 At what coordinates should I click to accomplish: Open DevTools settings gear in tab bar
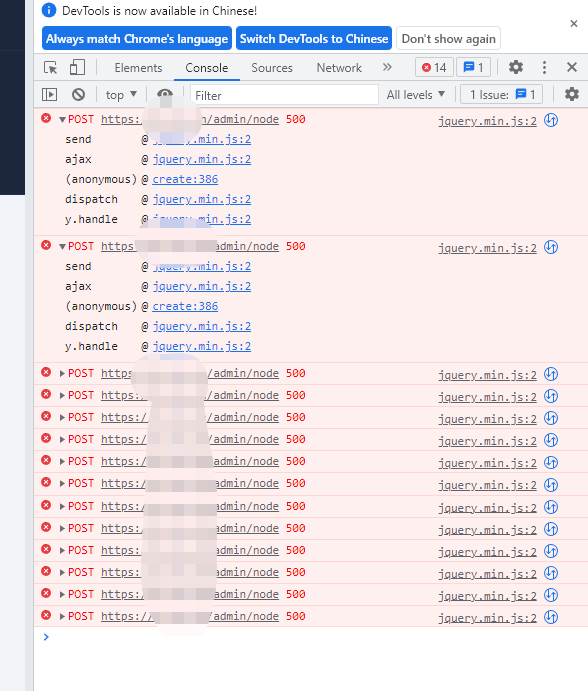pyautogui.click(x=516, y=67)
